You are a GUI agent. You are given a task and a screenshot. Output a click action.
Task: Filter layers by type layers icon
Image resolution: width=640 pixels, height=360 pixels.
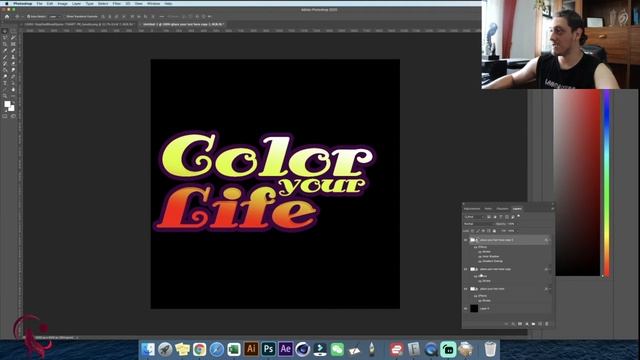501,217
